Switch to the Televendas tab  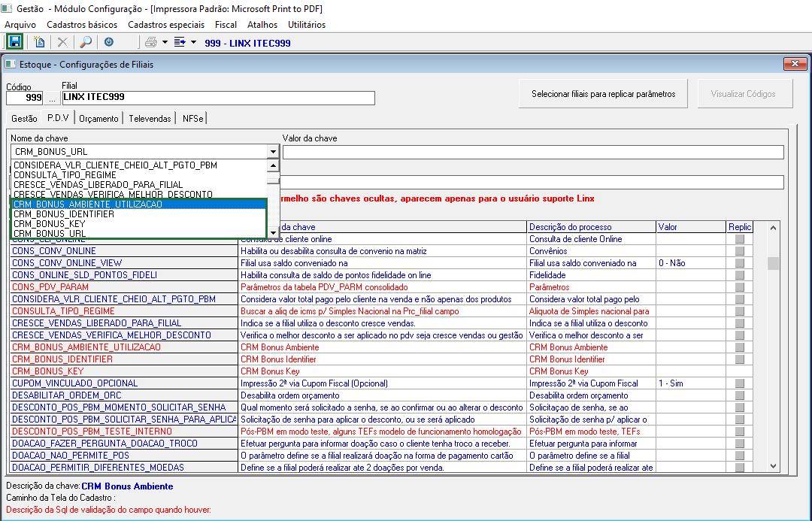[150, 119]
